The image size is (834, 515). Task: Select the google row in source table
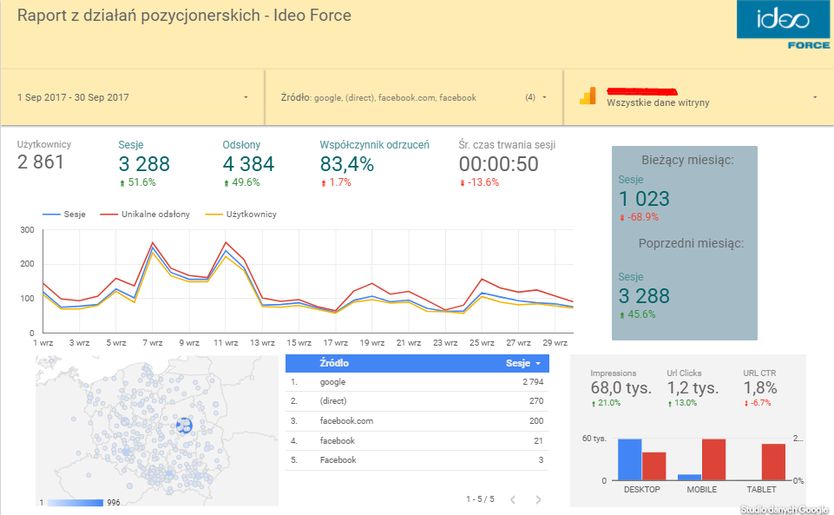[417, 382]
